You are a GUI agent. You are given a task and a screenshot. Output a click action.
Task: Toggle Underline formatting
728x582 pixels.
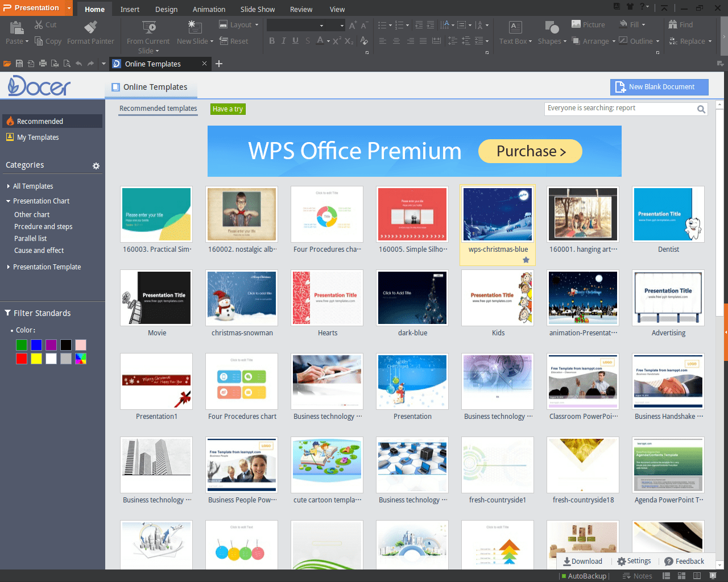coord(295,41)
